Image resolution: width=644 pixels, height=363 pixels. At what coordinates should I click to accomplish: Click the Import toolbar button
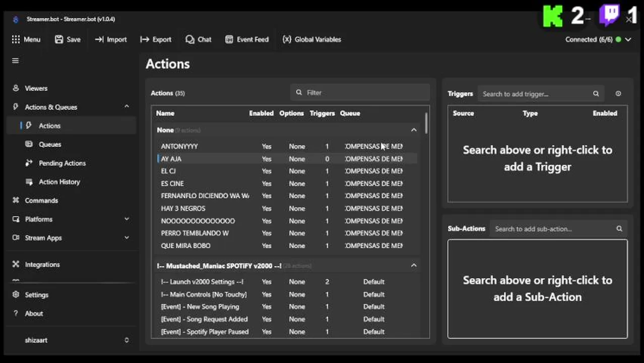tap(111, 39)
